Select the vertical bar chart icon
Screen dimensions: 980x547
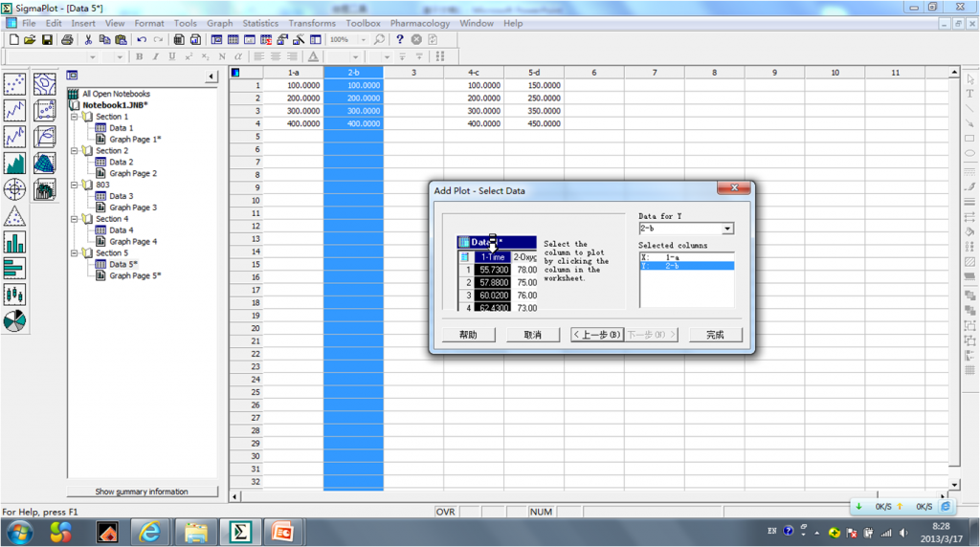tap(14, 242)
